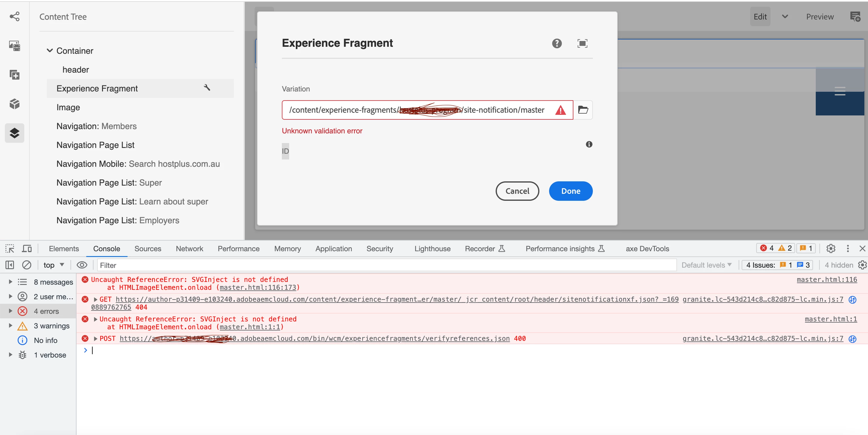Toggle the live expression eye icon
The height and width of the screenshot is (435, 868).
pyautogui.click(x=82, y=265)
